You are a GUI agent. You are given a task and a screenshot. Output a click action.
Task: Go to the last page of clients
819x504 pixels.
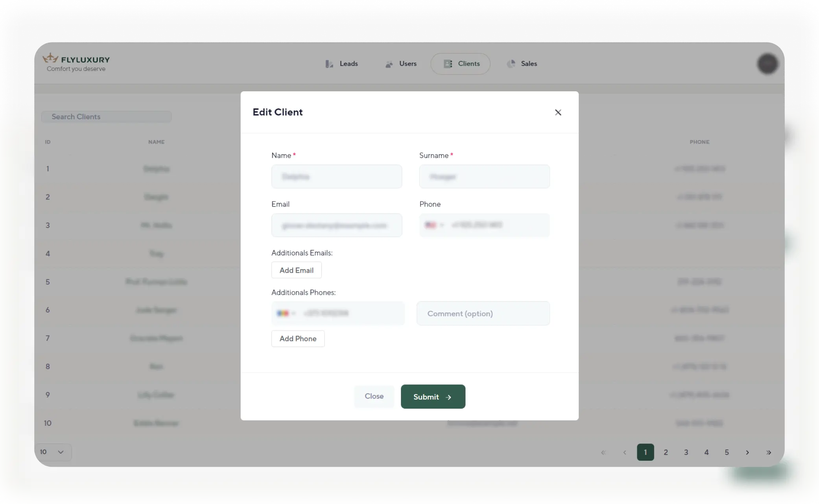click(769, 452)
